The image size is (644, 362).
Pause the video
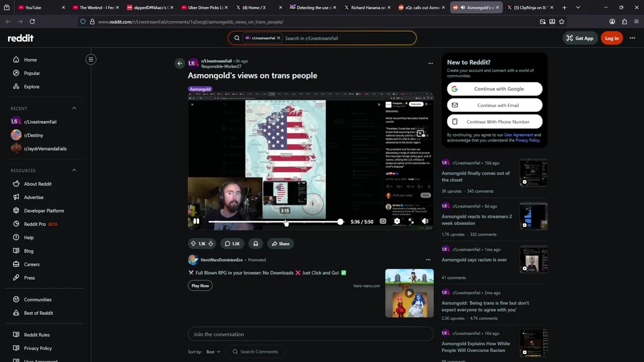[196, 221]
